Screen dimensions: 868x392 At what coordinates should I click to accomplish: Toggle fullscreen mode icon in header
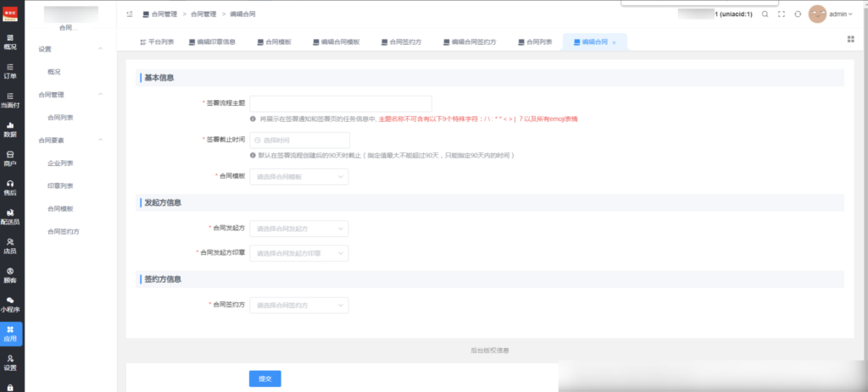point(782,14)
